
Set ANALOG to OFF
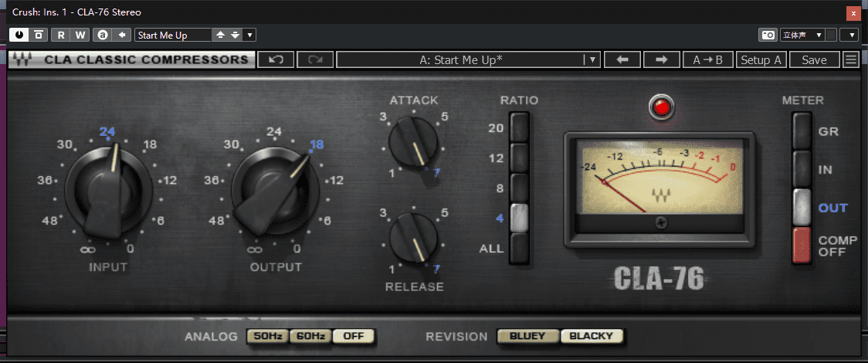(x=353, y=336)
